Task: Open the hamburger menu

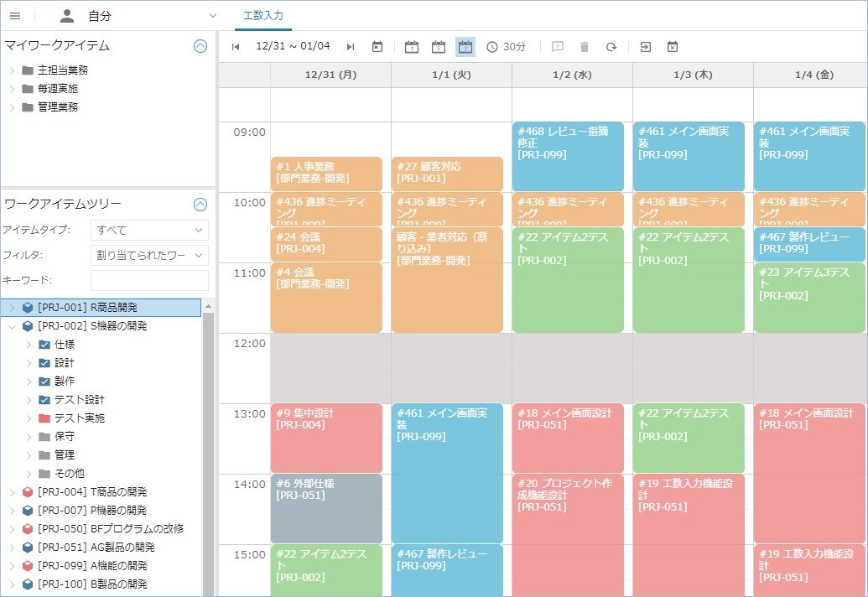Action: (14, 16)
